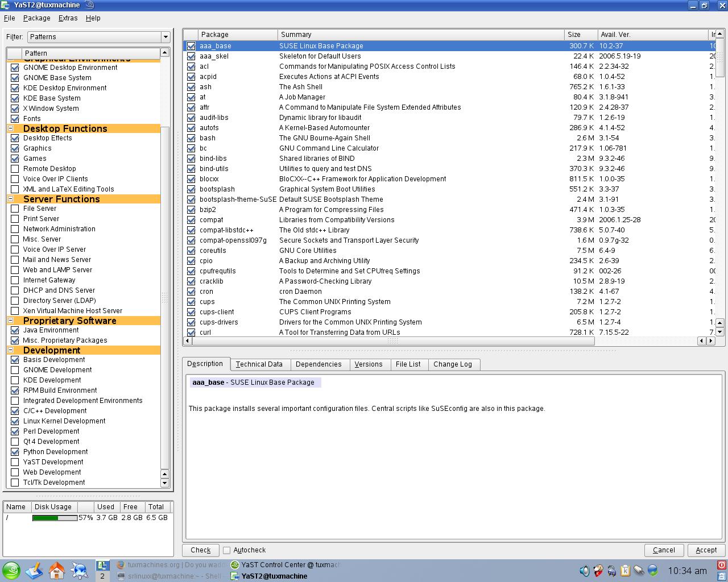This screenshot has width=728, height=582.
Task: Sort packages by the Summary column
Action: pyautogui.click(x=421, y=35)
